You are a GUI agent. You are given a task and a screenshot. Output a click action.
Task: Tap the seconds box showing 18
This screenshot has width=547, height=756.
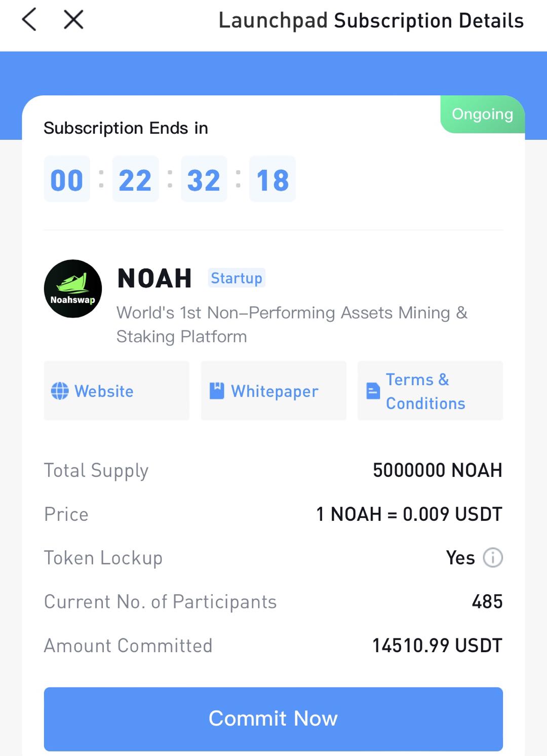tap(272, 180)
